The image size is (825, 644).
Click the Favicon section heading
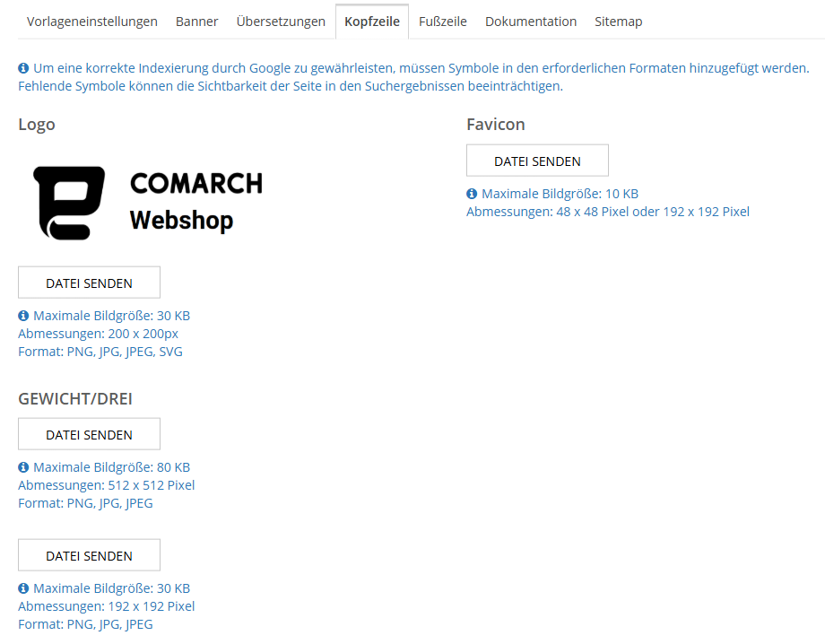tap(496, 124)
